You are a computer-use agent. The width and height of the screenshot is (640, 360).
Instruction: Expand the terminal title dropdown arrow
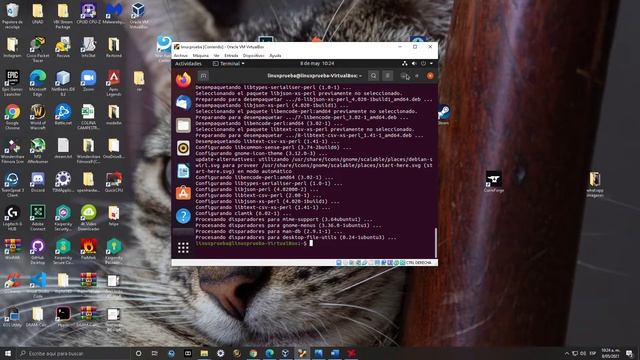(x=360, y=76)
